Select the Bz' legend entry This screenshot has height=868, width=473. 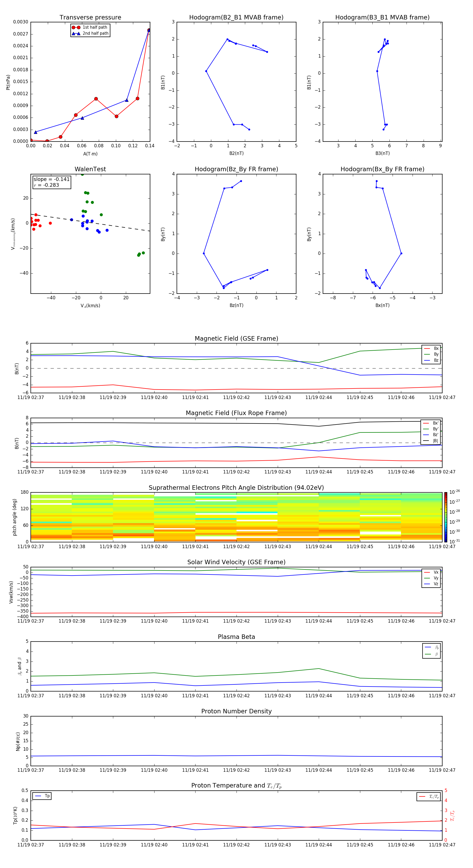(431, 435)
